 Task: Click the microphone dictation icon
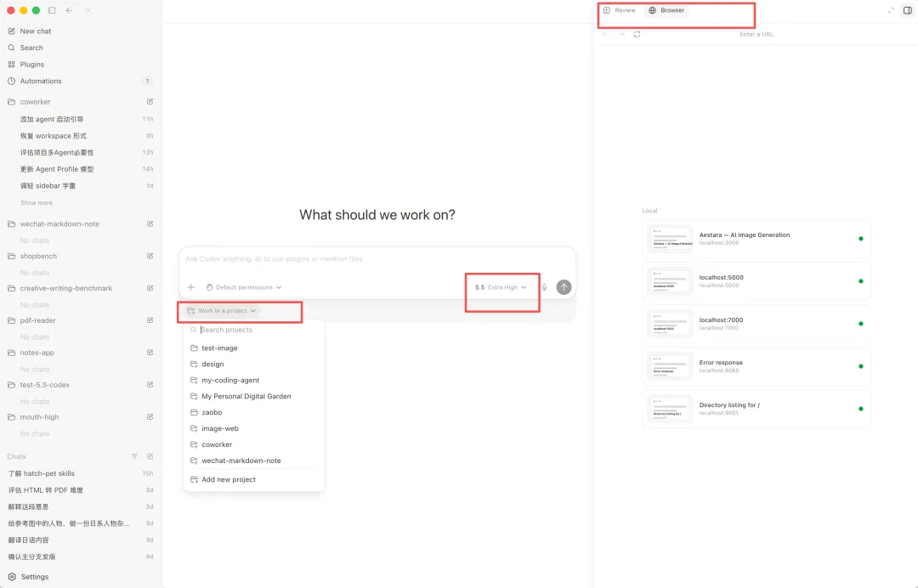coord(544,287)
